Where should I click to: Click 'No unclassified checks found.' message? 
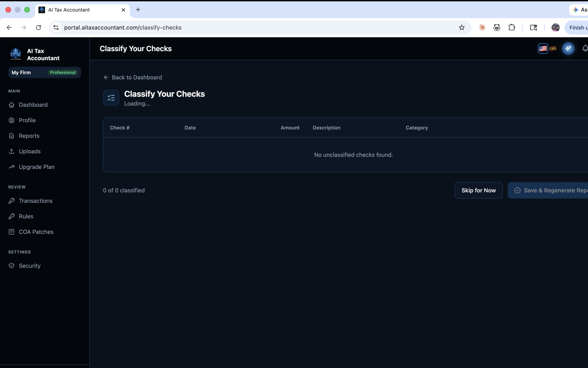point(353,155)
